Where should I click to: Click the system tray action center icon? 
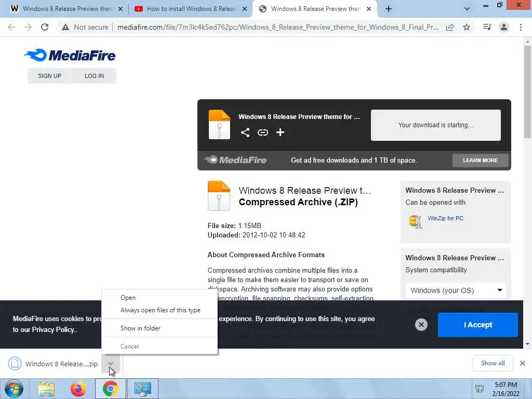480,389
